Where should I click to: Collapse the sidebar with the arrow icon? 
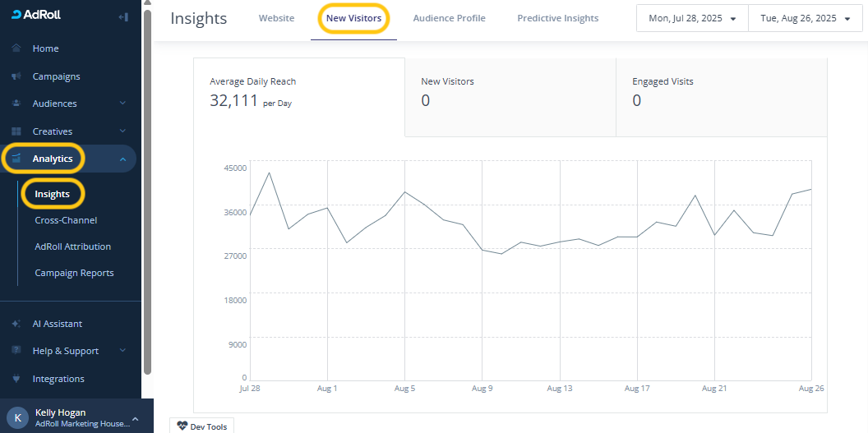[x=123, y=16]
